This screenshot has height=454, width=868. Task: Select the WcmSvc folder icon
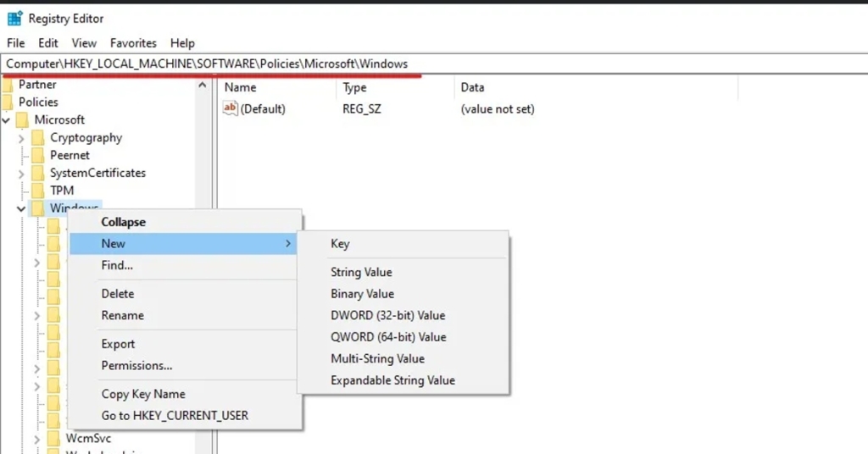point(53,439)
